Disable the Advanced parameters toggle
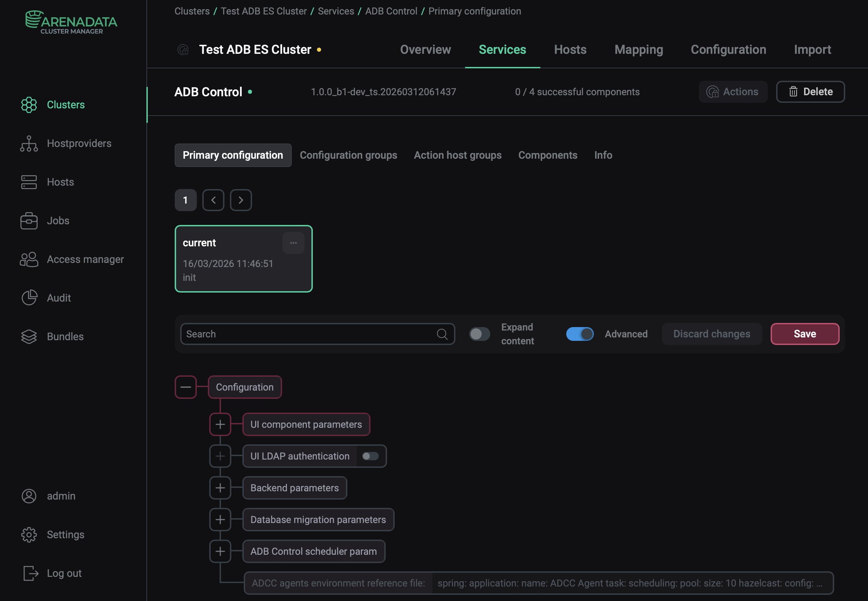This screenshot has height=601, width=868. pyautogui.click(x=579, y=334)
